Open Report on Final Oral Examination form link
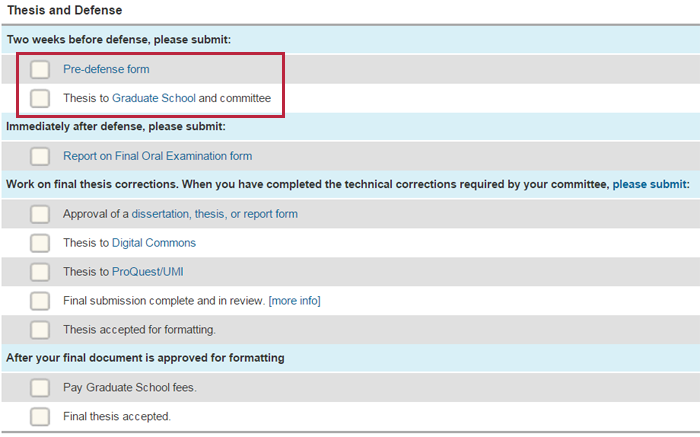This screenshot has height=437, width=700. pyautogui.click(x=158, y=156)
